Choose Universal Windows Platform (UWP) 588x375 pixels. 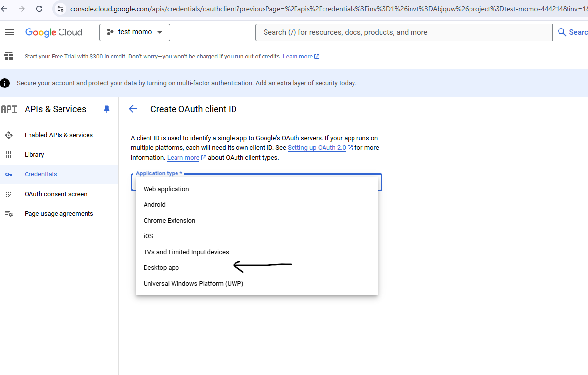193,284
